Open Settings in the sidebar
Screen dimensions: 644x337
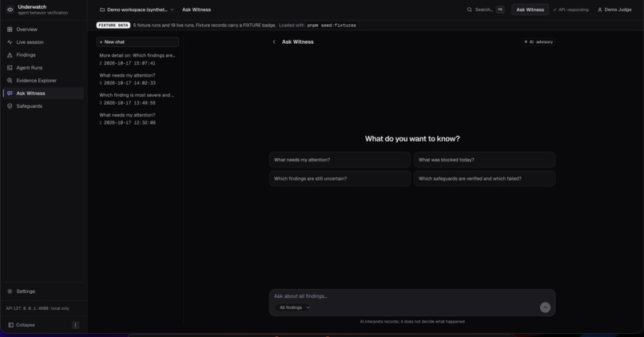[44, 291]
